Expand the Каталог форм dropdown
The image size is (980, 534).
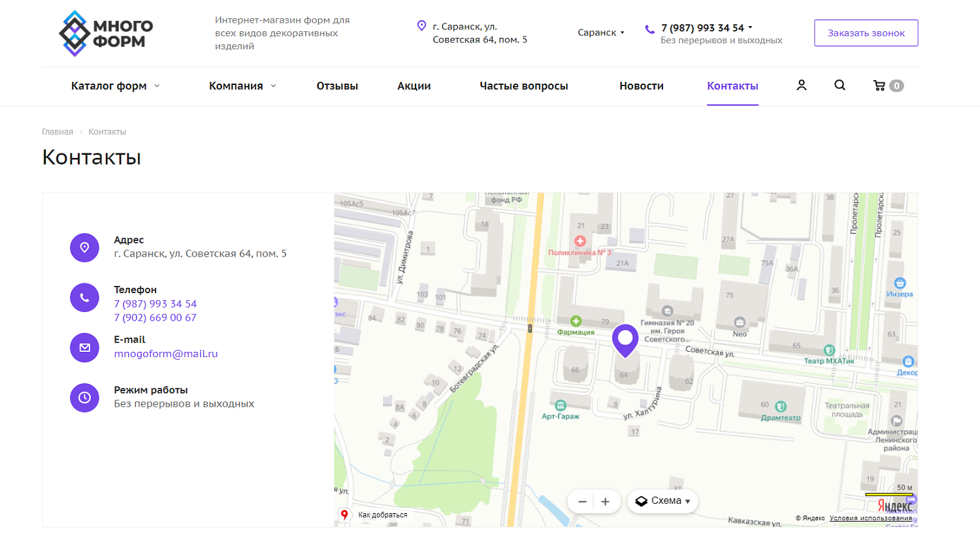tap(110, 86)
